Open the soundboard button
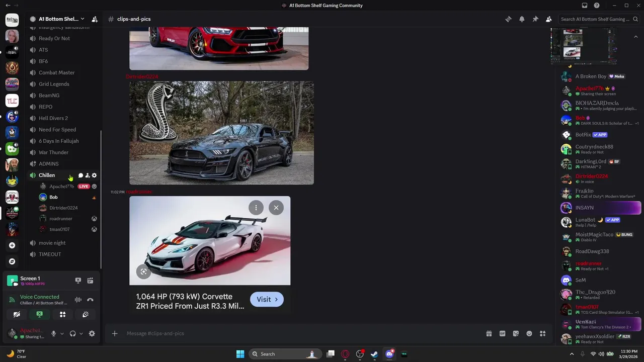This screenshot has height=362, width=644. [86, 314]
